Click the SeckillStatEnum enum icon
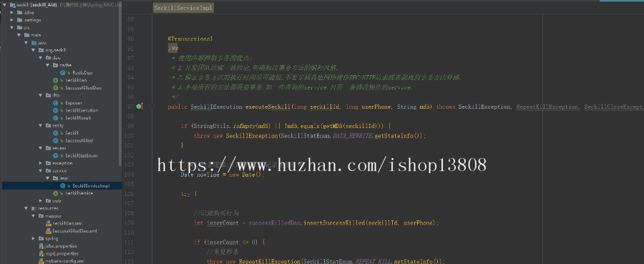644x264 pixels. click(x=55, y=155)
